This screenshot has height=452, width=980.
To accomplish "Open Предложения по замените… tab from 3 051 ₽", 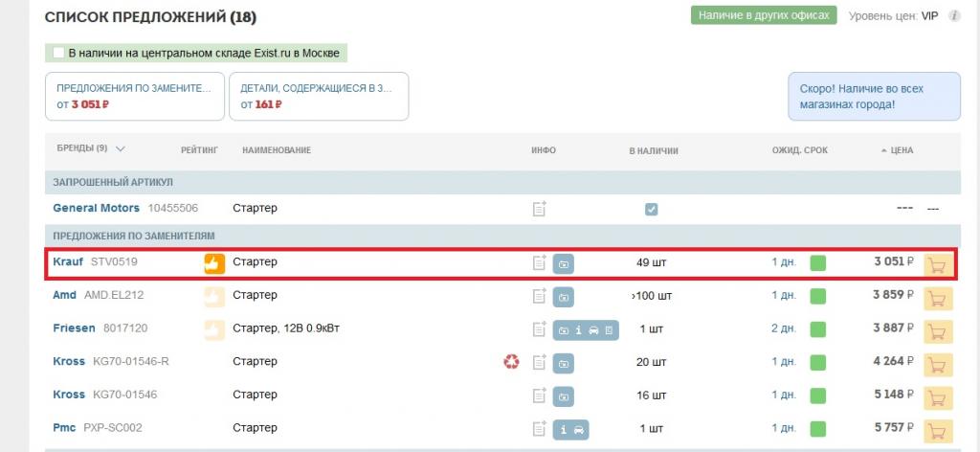I will pos(134,97).
